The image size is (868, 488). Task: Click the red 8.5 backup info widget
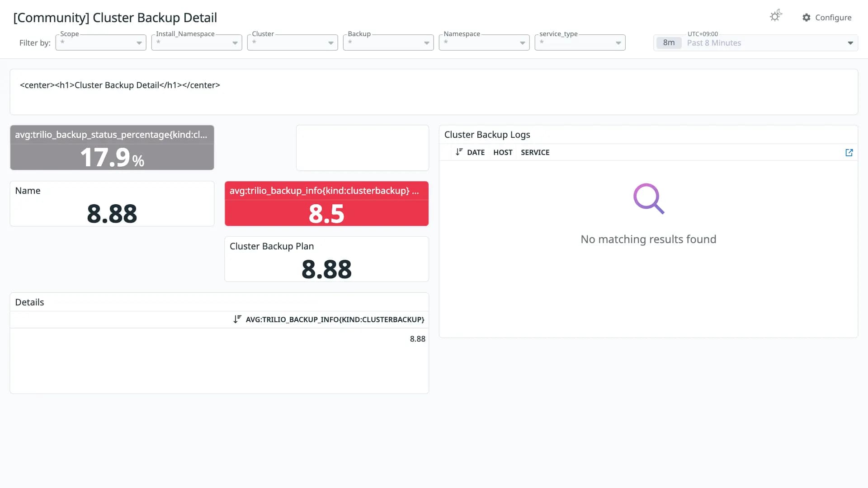point(326,204)
